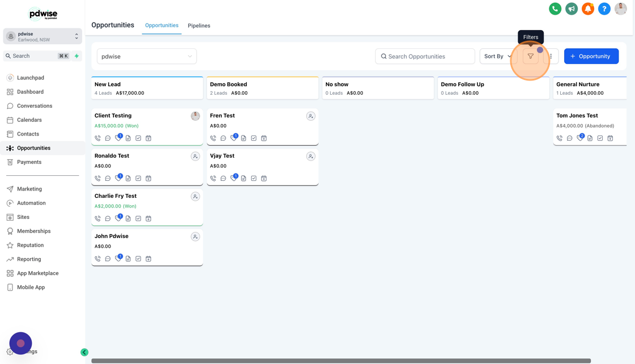The height and width of the screenshot is (364, 635).
Task: Expand the pdwise Earlwood account switcher
Action: (43, 36)
